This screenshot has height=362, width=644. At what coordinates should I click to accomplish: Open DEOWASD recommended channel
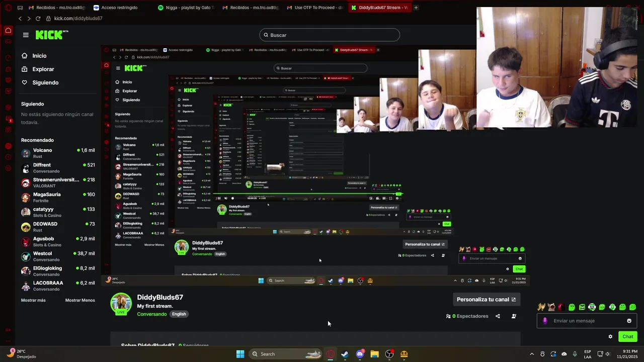tap(58, 227)
